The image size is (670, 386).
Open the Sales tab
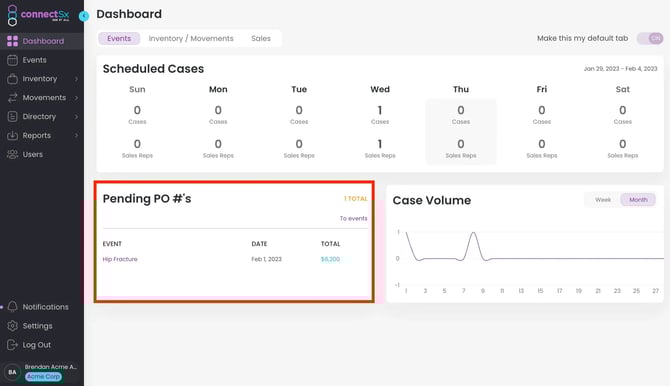coord(261,38)
